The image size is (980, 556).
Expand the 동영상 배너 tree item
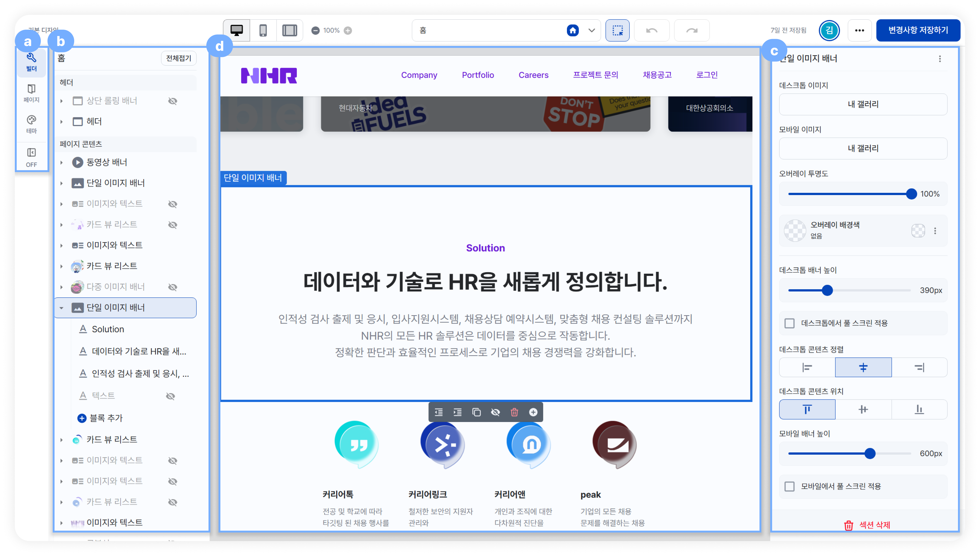(x=62, y=162)
